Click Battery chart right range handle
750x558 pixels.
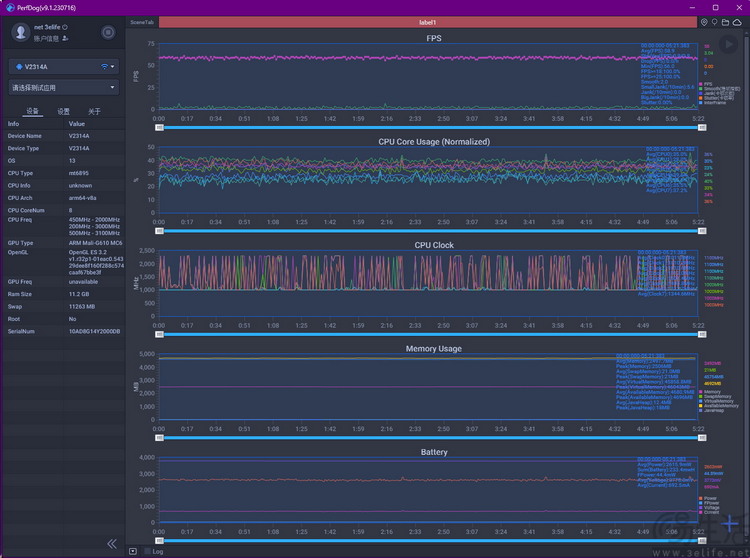coord(702,541)
